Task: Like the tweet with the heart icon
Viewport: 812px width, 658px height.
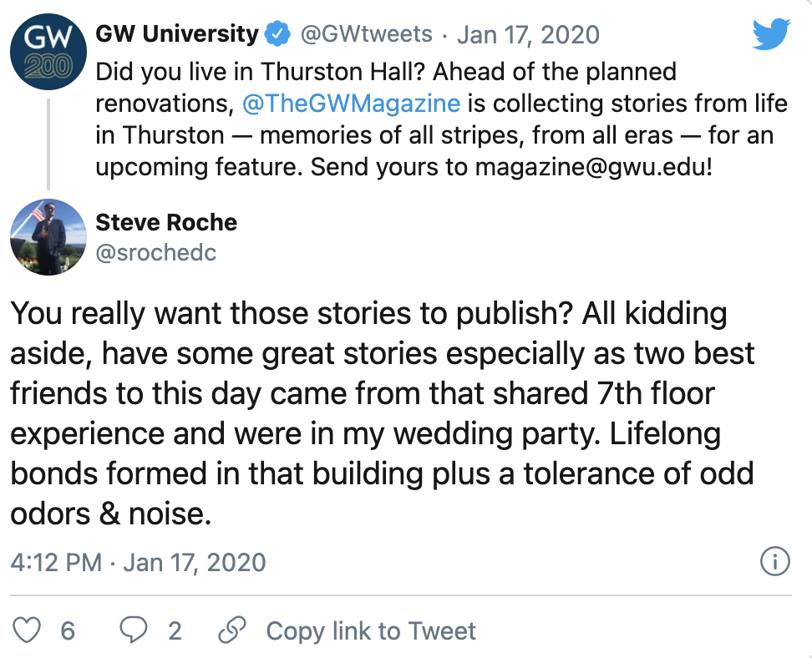Action: point(29,630)
